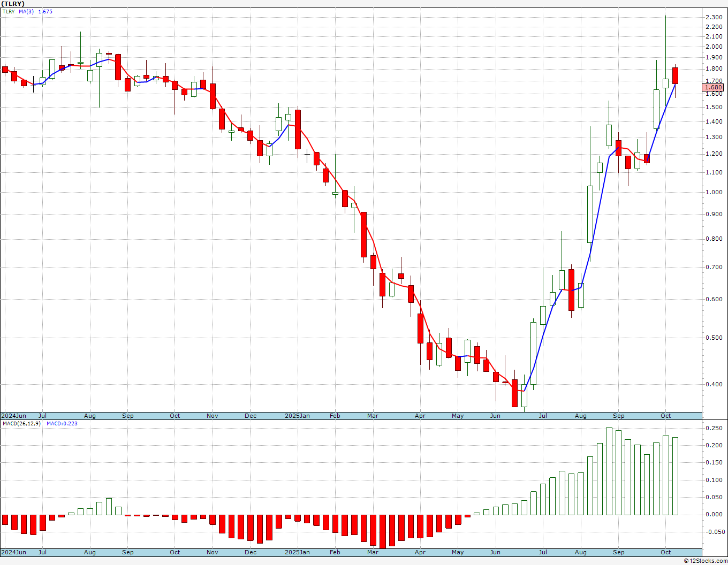Open the 12Stocks.com watermark link

(706, 561)
